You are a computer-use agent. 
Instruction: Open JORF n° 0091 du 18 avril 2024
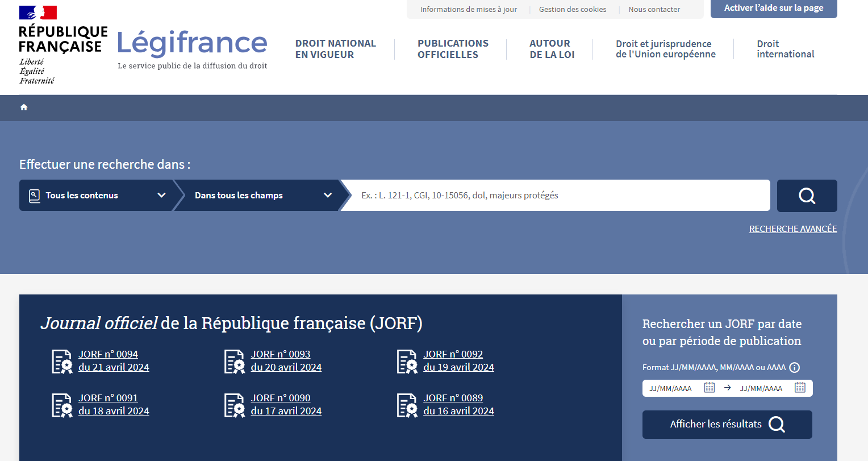pos(114,405)
